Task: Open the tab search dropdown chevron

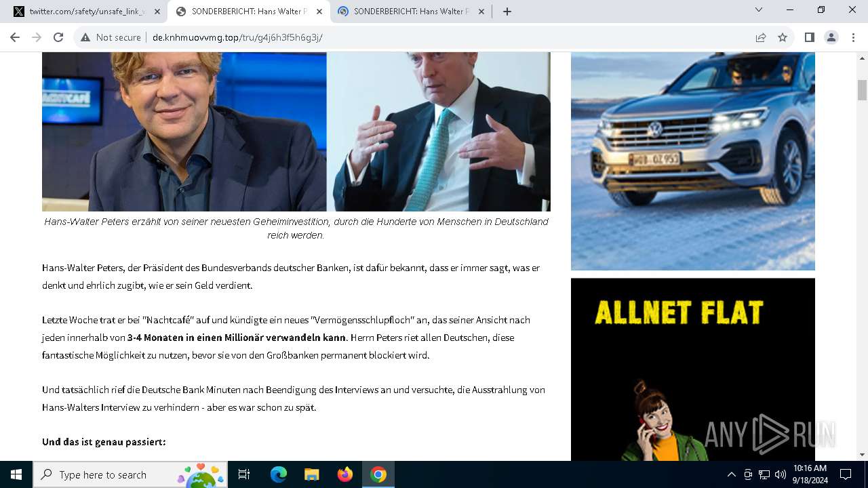Action: [x=759, y=9]
